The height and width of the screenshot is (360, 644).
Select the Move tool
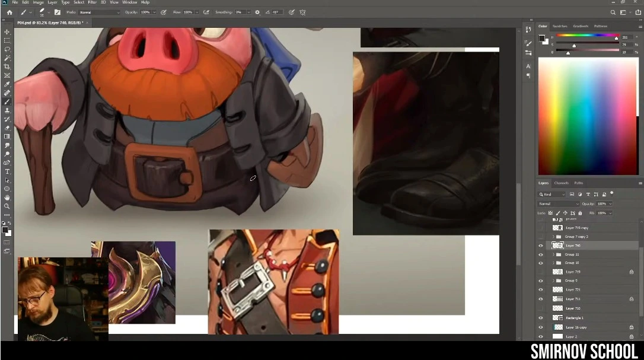click(x=7, y=32)
